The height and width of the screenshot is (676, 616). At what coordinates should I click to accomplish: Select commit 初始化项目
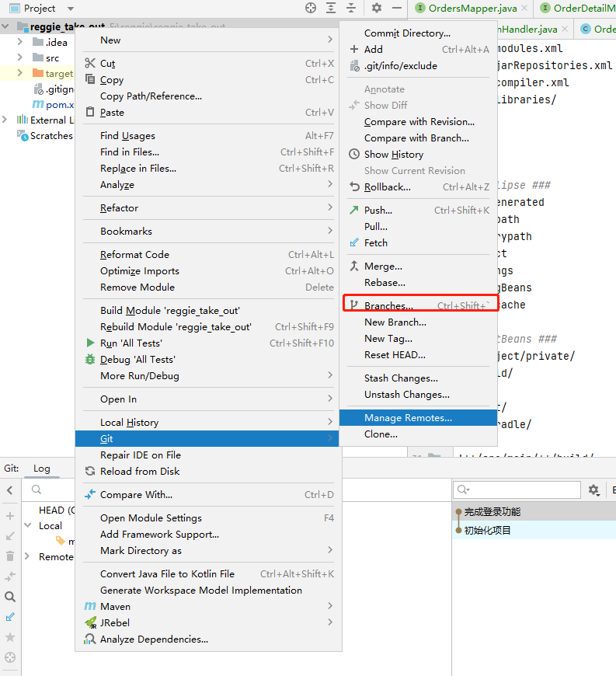point(534,530)
